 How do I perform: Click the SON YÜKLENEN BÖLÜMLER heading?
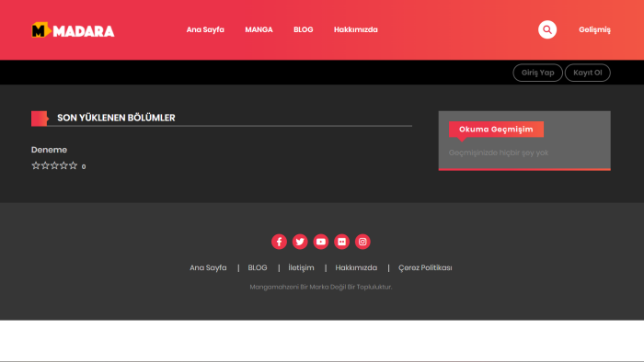pyautogui.click(x=116, y=118)
